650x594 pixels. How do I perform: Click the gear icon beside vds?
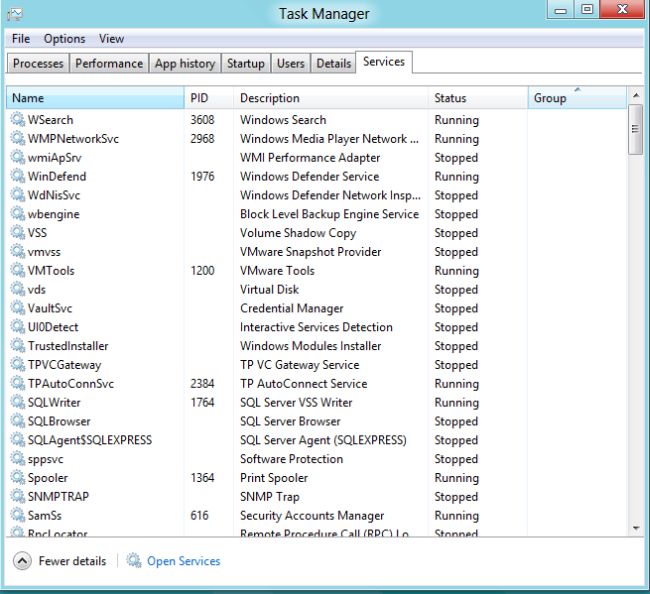17,289
